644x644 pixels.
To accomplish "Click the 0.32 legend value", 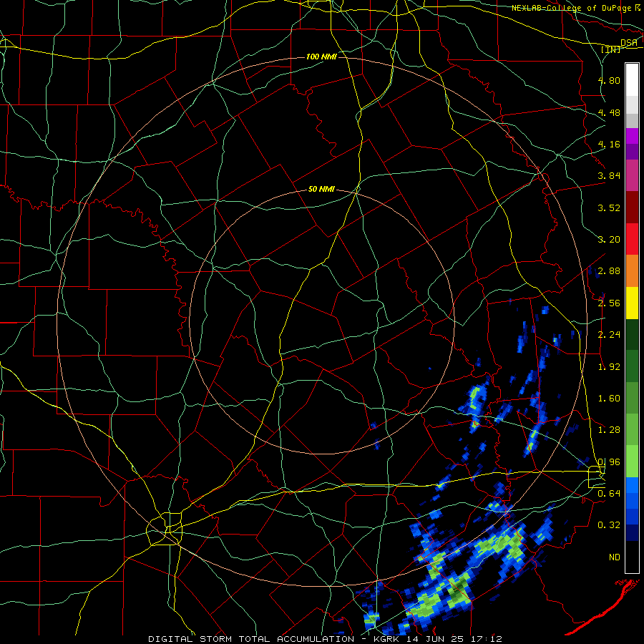I will point(609,525).
